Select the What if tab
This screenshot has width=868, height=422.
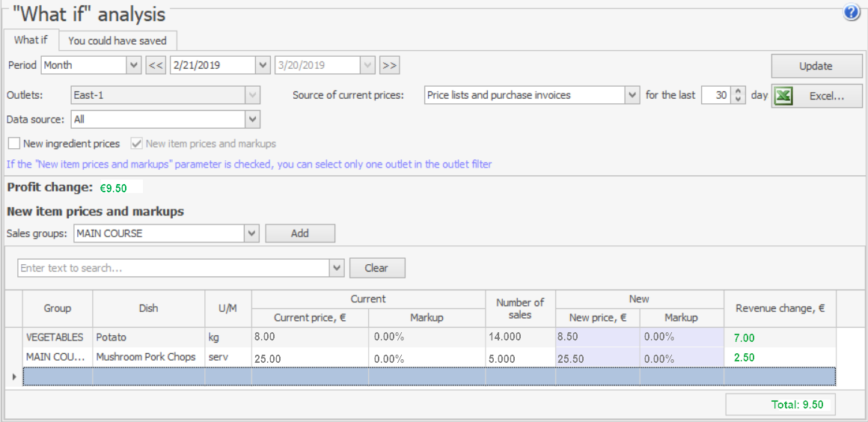coord(31,40)
